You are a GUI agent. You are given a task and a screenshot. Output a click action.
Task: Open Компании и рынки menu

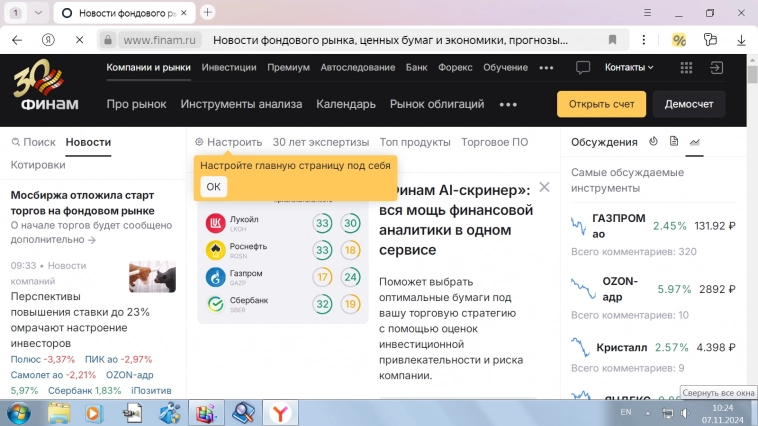point(148,68)
